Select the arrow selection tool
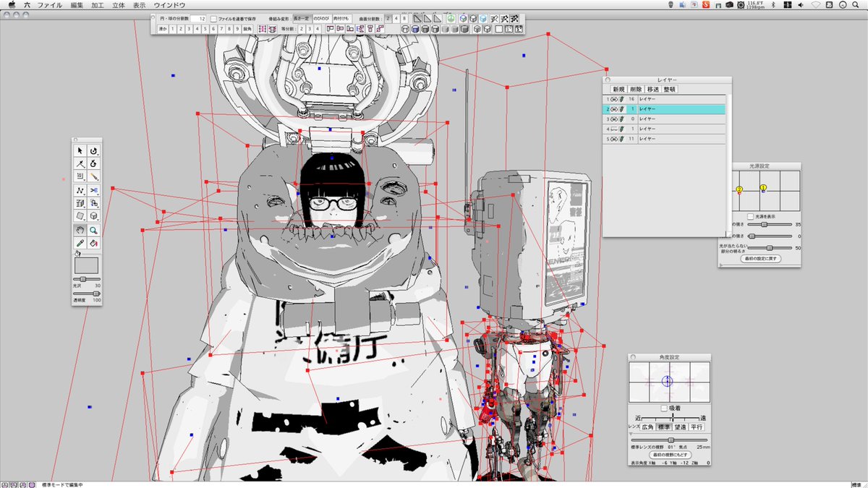 (80, 150)
